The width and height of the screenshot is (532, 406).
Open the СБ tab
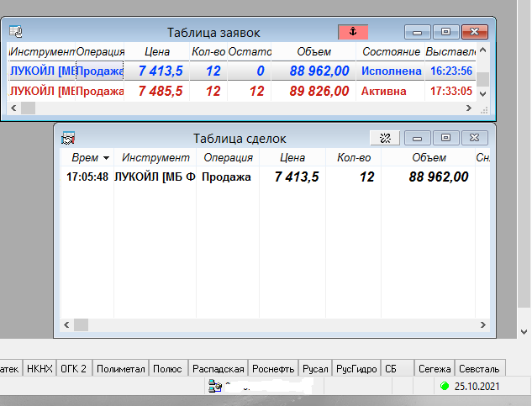397,369
